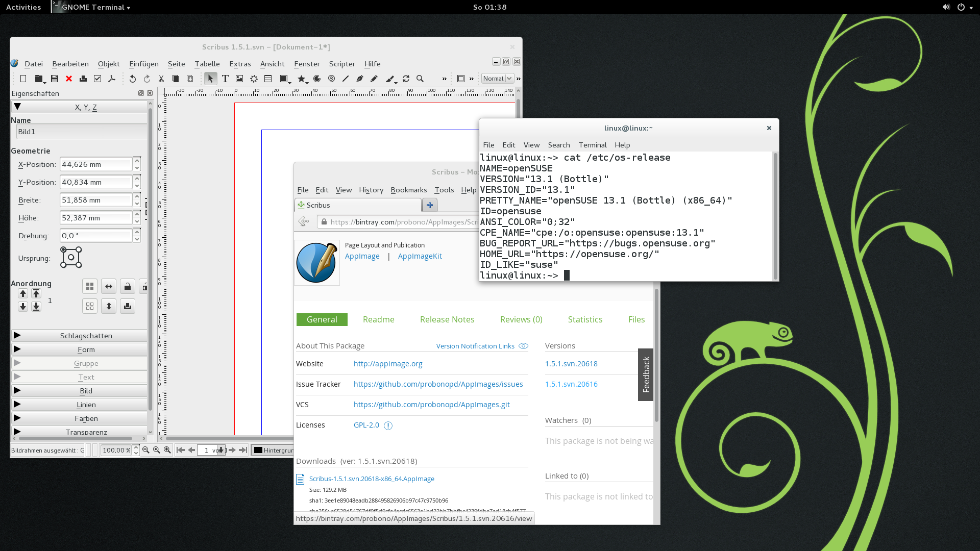Click the Save document icon
980x551 pixels.
click(55, 79)
